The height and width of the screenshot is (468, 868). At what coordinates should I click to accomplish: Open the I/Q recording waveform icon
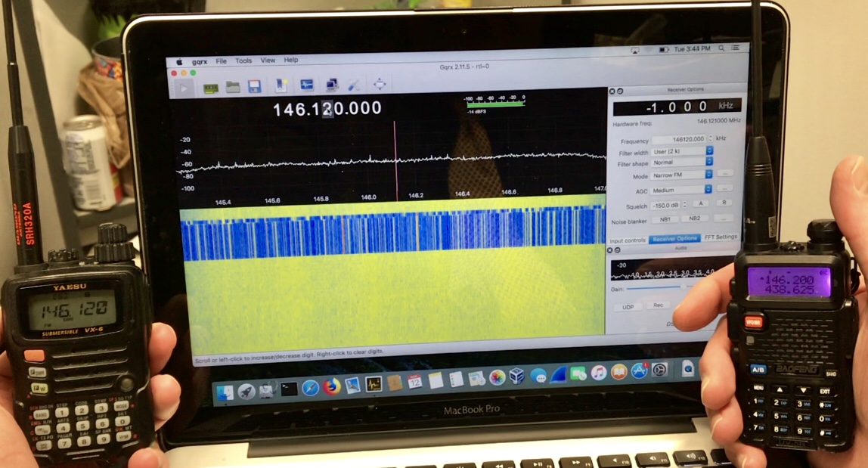[x=307, y=85]
